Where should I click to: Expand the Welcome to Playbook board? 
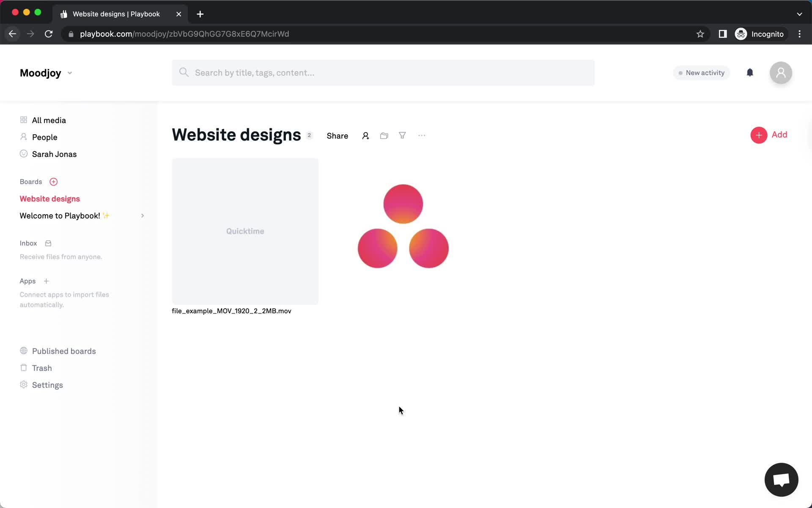[142, 215]
